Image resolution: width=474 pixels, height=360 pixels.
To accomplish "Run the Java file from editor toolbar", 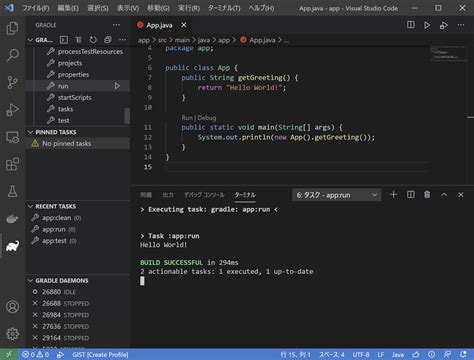I will (x=427, y=25).
